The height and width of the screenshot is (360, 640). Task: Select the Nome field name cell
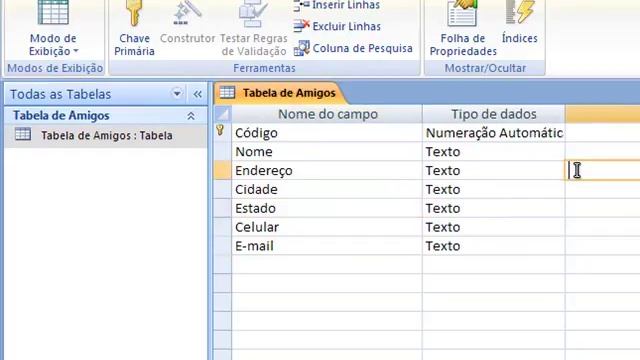[327, 151]
